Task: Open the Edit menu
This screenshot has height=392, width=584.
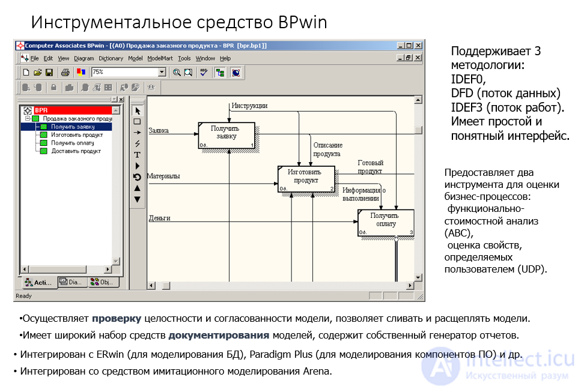Action: [48, 58]
